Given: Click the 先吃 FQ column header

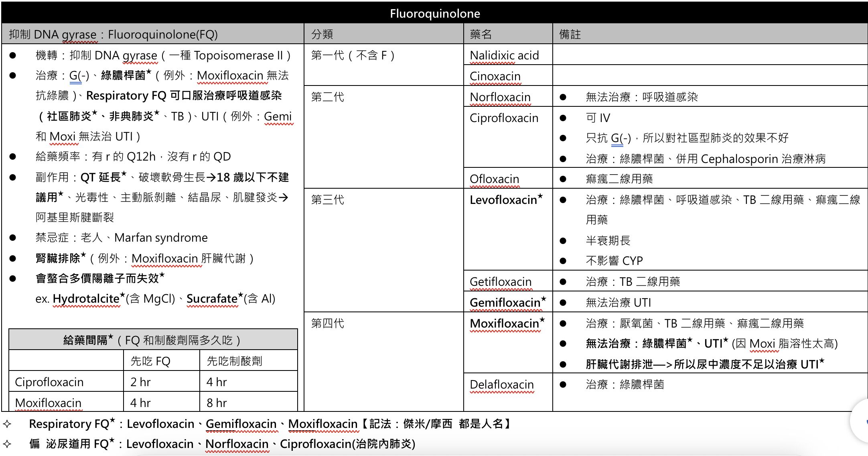Looking at the screenshot, I should [x=150, y=361].
